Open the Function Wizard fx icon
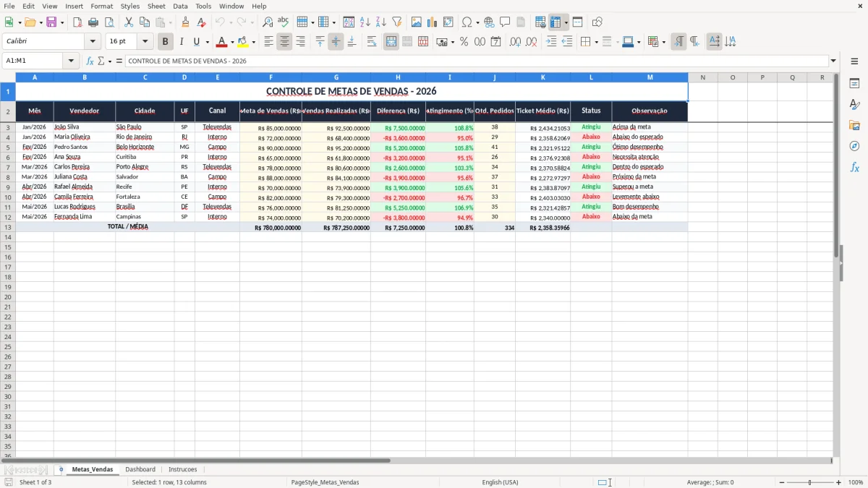The height and width of the screenshot is (488, 868). tap(90, 61)
